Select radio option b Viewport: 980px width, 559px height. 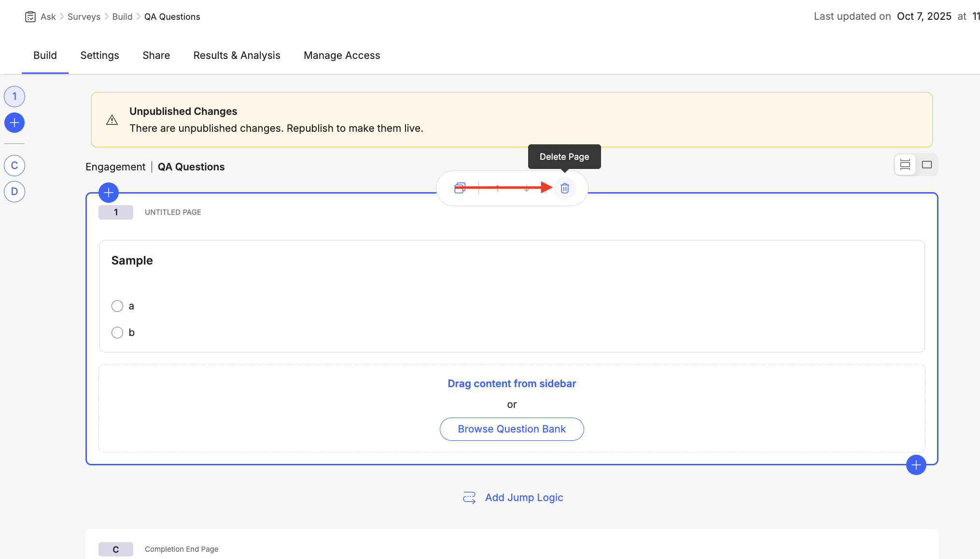117,333
